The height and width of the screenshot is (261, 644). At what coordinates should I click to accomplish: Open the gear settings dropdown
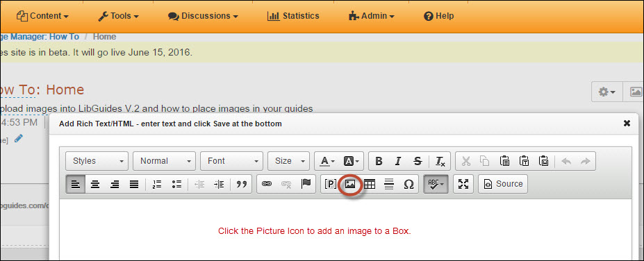tap(607, 92)
